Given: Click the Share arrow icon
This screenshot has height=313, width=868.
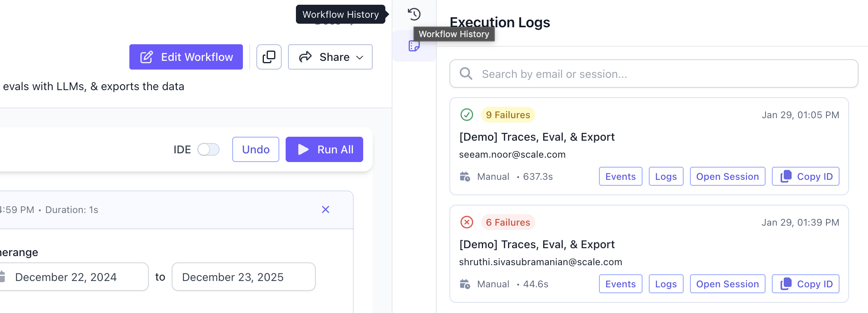Looking at the screenshot, I should (305, 57).
